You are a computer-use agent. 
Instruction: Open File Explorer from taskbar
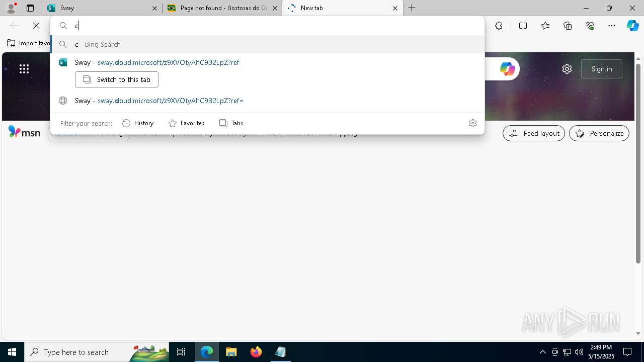point(231,352)
